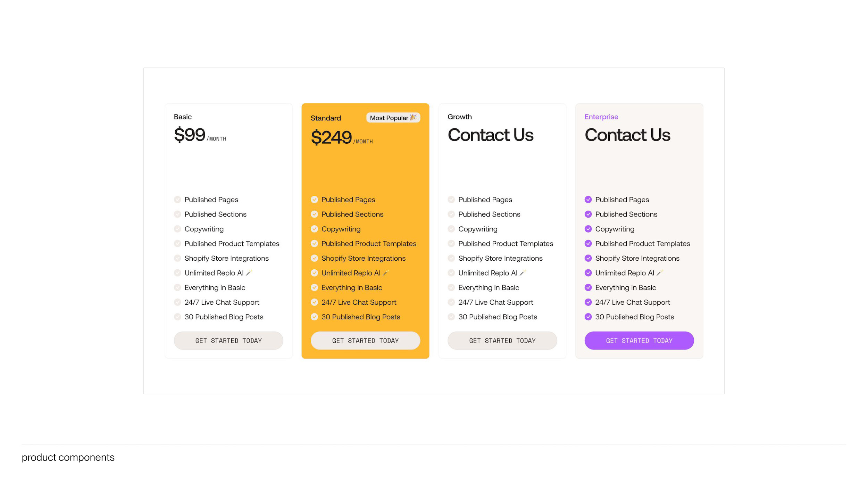Click Shopify Store Integrations text in Standard
The width and height of the screenshot is (868, 488).
[364, 258]
